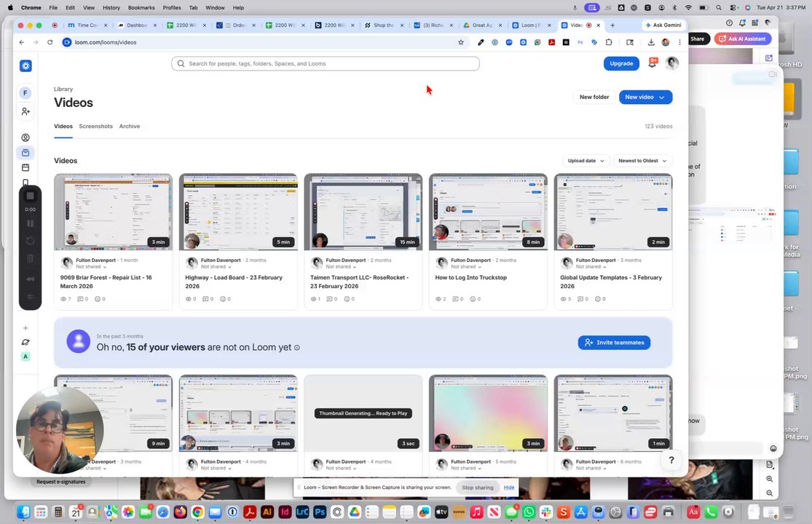
Task: Expand Not shared on Taimen Transport video
Action: coord(341,267)
